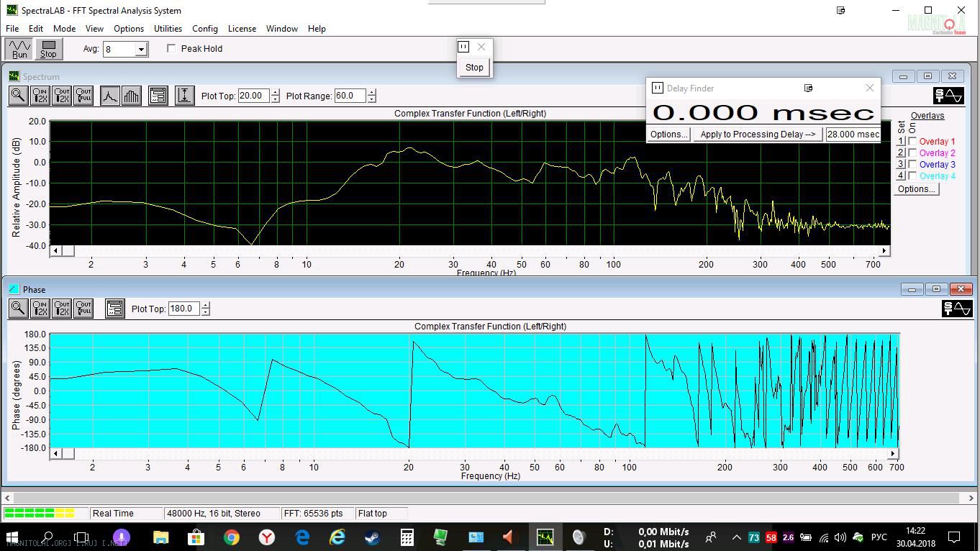Image resolution: width=980 pixels, height=551 pixels.
Task: Open Google Chrome from taskbar
Action: pyautogui.click(x=231, y=537)
